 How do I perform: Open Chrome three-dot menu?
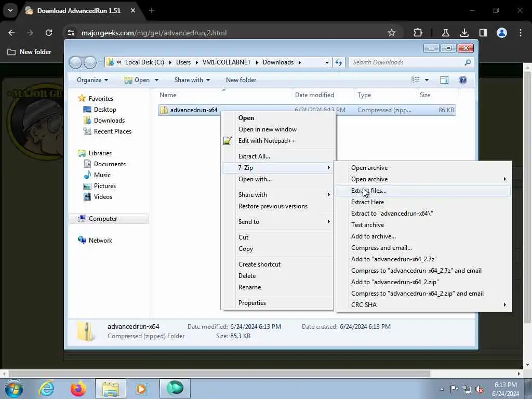click(521, 33)
